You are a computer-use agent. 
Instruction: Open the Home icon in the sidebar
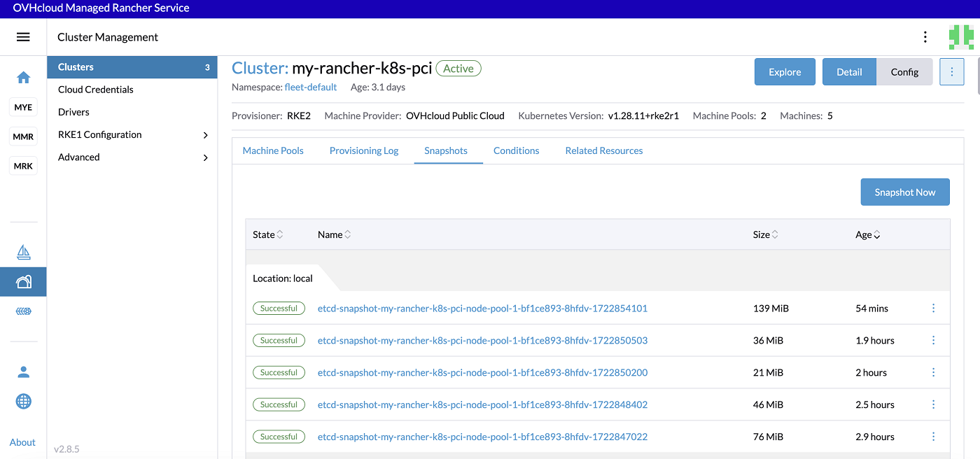tap(23, 78)
